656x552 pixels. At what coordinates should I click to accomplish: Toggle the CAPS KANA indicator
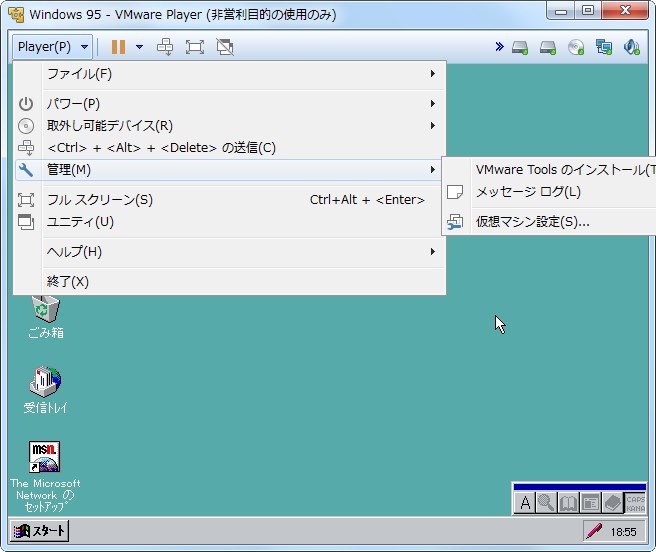click(635, 503)
